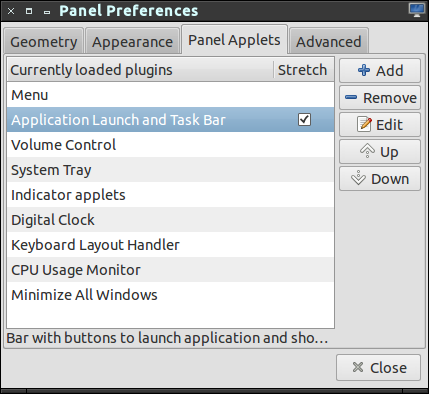Select Digital Clock plugin
Image resolution: width=429 pixels, height=394 pixels.
pyautogui.click(x=170, y=220)
